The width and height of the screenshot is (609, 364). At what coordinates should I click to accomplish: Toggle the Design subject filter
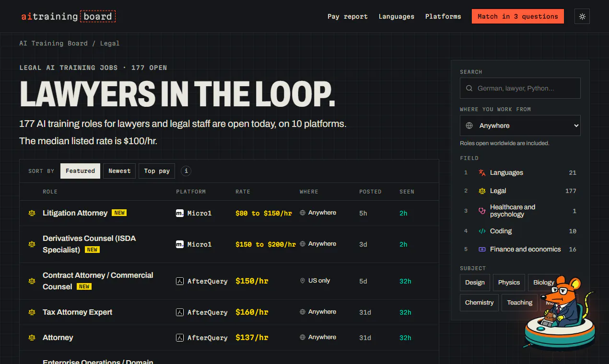pos(475,283)
